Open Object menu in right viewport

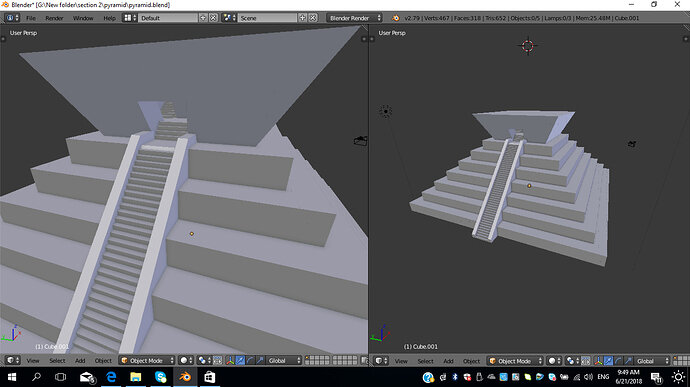[x=471, y=361]
